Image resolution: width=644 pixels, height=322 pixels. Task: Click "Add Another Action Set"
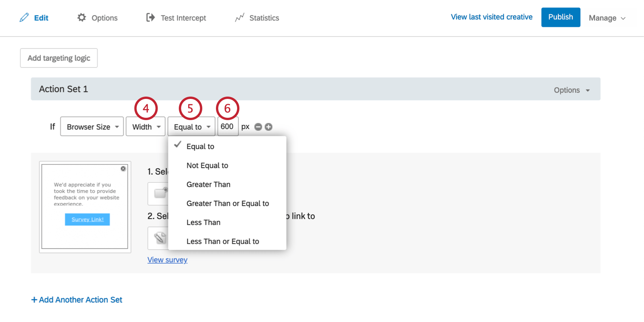77,300
